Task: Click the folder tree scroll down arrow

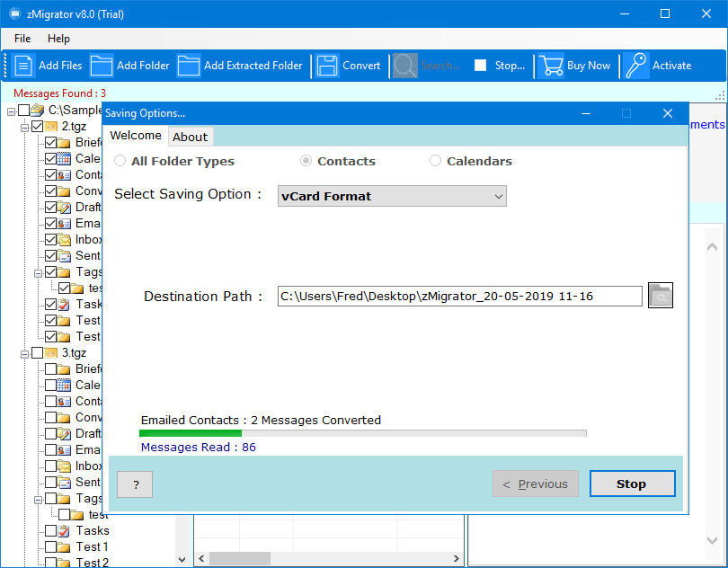Action: (182, 560)
